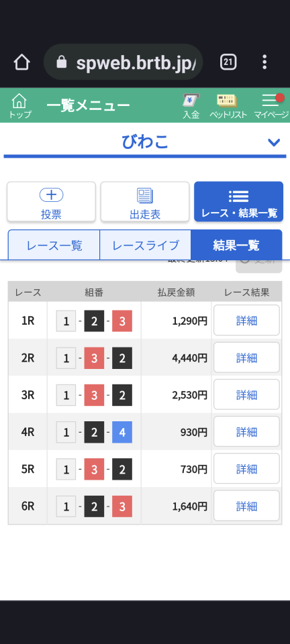Open the browser three-dot overflow menu

click(x=264, y=62)
